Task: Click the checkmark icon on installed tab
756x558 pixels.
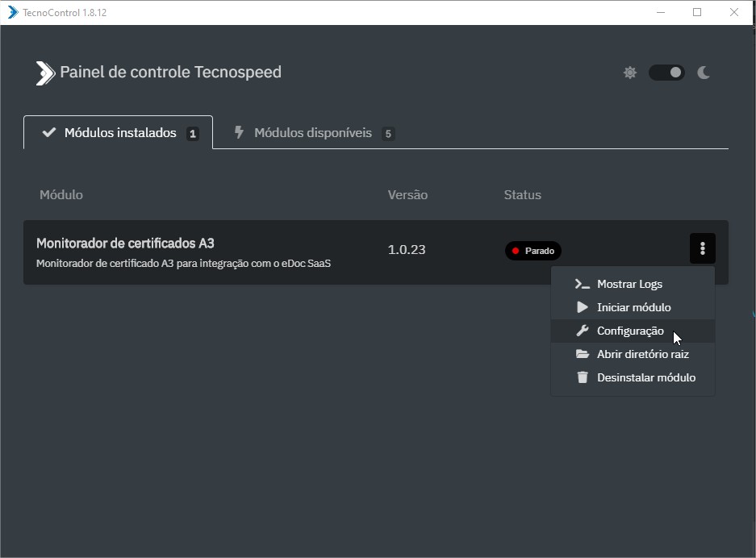Action: click(49, 132)
